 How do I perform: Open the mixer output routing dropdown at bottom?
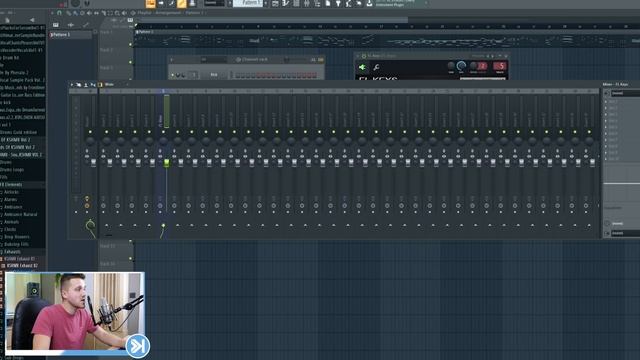(625, 233)
